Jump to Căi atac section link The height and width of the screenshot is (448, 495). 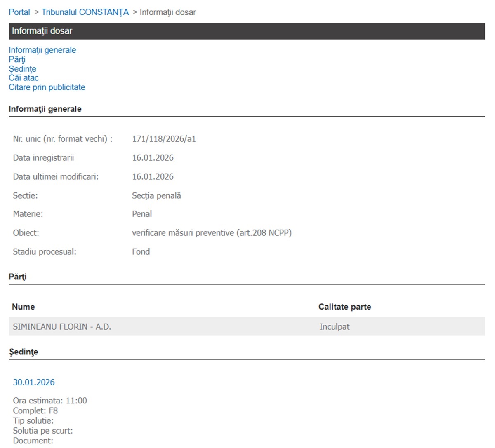(x=24, y=78)
